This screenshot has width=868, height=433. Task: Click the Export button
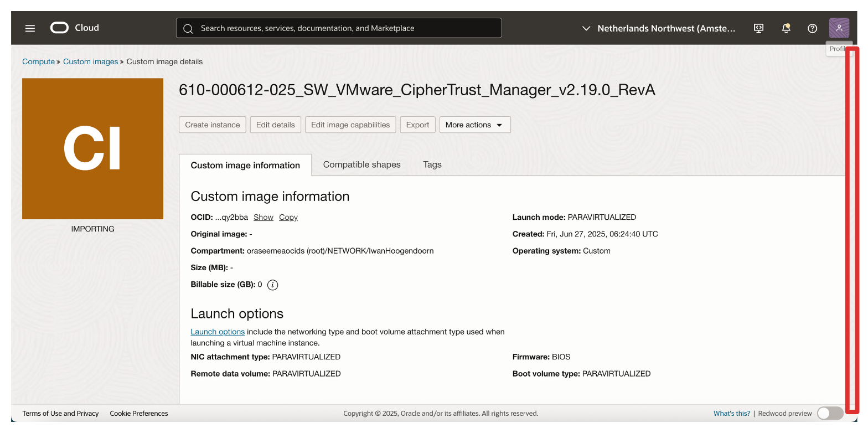(417, 125)
